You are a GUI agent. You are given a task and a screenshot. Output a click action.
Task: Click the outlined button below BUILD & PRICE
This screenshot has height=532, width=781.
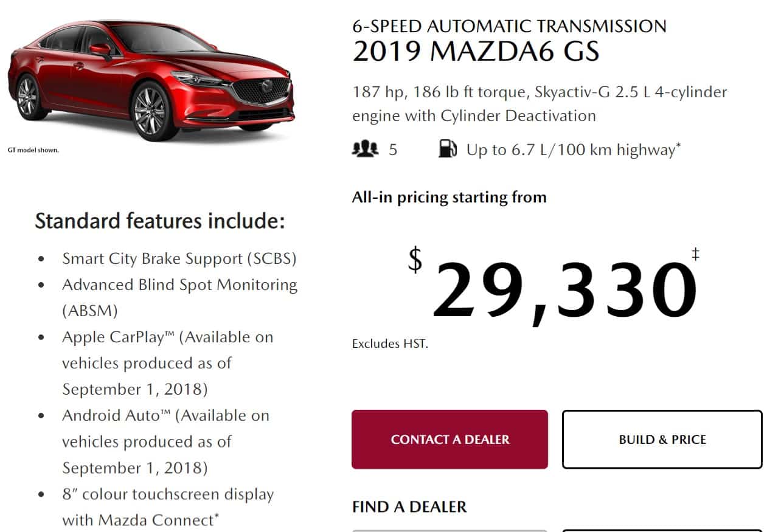pyautogui.click(x=662, y=530)
